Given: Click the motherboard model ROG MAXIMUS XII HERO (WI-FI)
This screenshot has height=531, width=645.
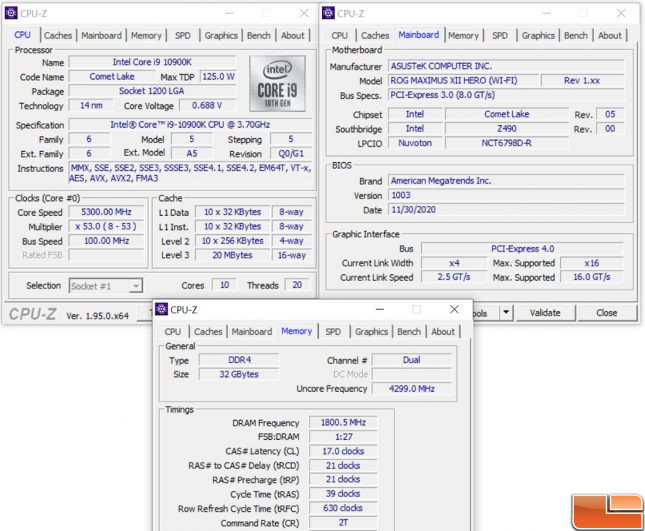Looking at the screenshot, I should tap(463, 81).
